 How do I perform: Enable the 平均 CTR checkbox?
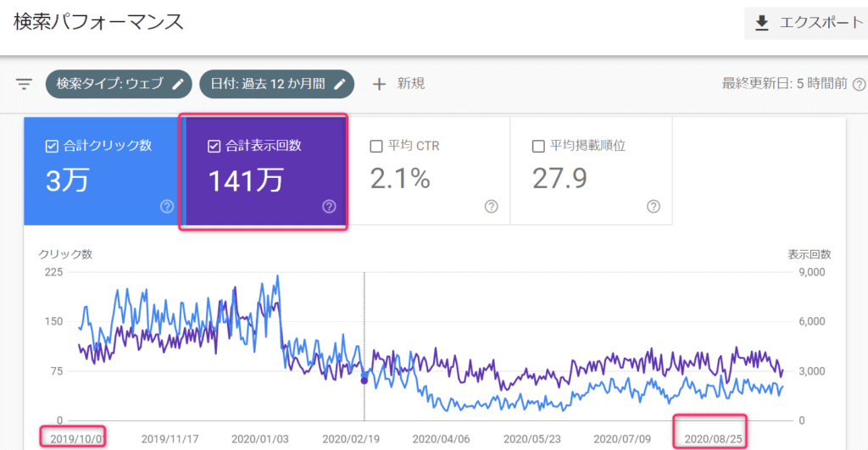(x=376, y=146)
